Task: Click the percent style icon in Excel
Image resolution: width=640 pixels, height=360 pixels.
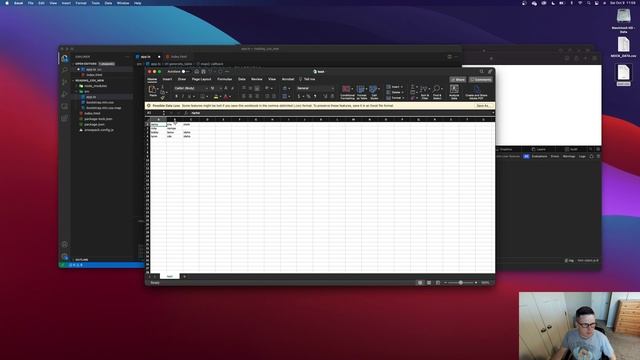Action: point(308,96)
